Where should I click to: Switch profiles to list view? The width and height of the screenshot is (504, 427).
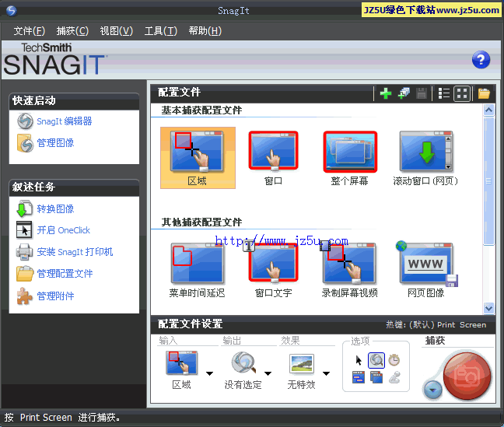tap(444, 93)
